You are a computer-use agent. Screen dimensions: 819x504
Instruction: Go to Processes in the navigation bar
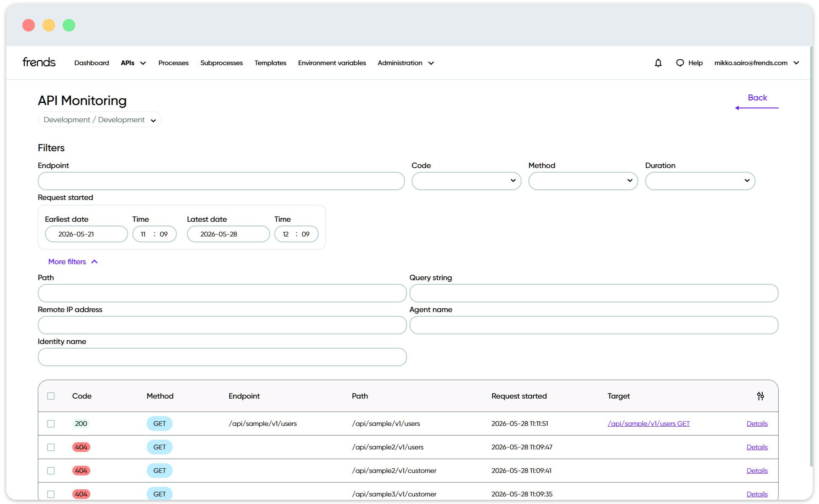(x=173, y=63)
